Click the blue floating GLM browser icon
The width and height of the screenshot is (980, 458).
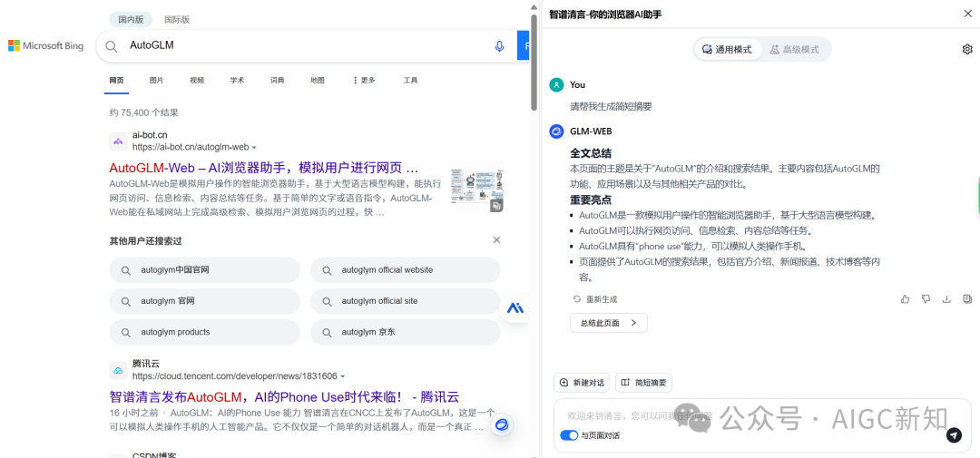click(x=501, y=425)
